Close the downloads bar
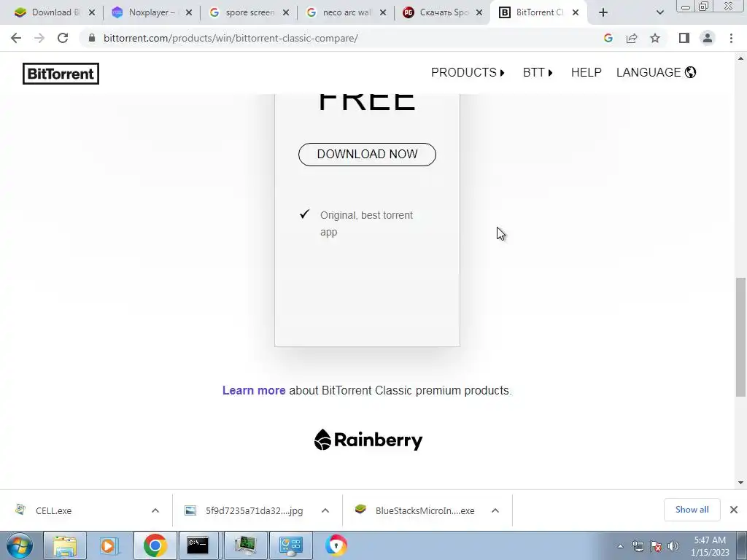The height and width of the screenshot is (560, 747). 734,510
